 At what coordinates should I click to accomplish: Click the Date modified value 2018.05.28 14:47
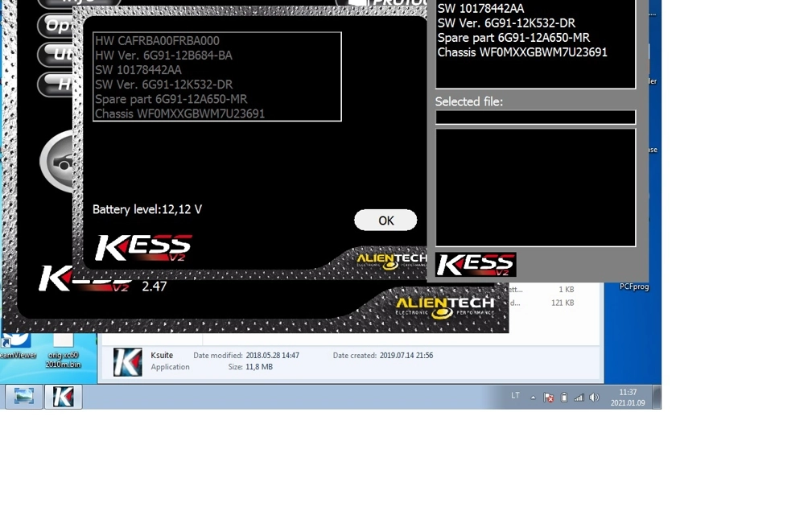[x=272, y=355]
